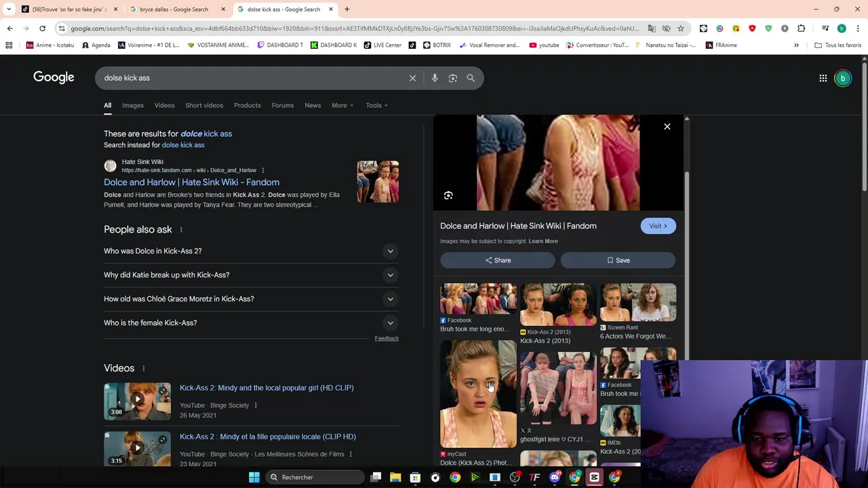The image size is (868, 488).
Task: Open the green shield VPN extension icon
Action: (768, 28)
